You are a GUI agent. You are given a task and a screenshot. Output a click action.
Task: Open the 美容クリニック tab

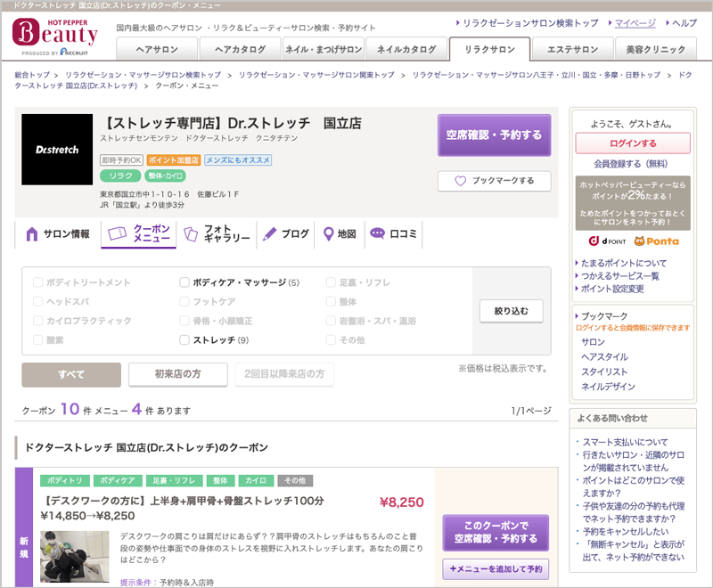[x=656, y=49]
